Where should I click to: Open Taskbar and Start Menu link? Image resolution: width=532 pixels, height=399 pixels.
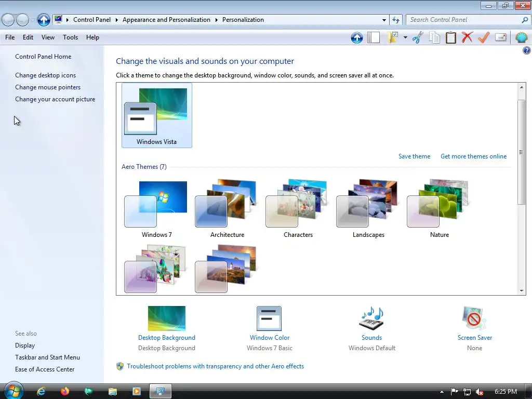(47, 357)
